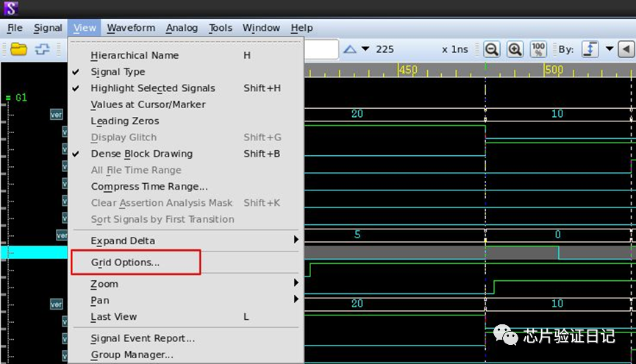Click the 500 mark on time ruler
The width and height of the screenshot is (636, 364).
[554, 70]
